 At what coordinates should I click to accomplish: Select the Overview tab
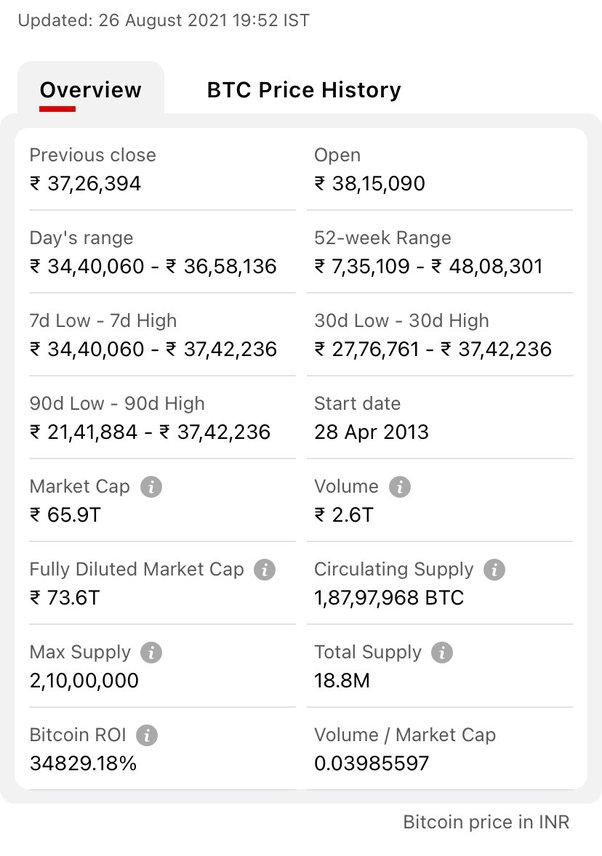(x=91, y=90)
